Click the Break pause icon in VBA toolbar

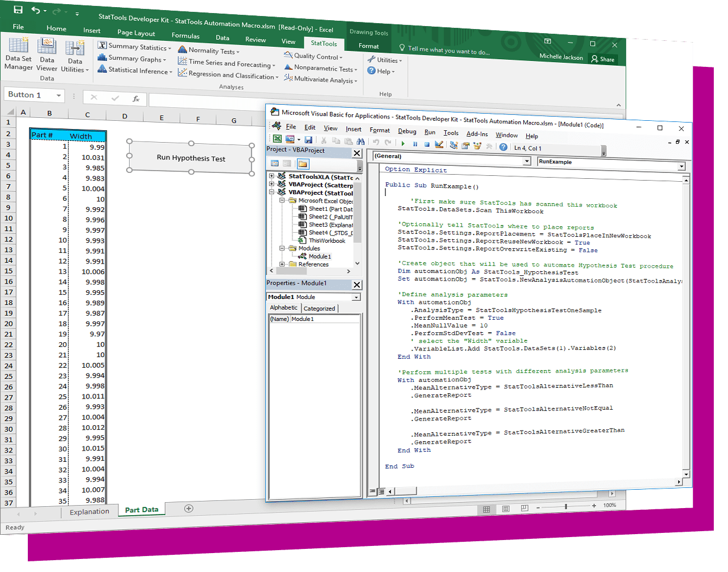tap(415, 144)
